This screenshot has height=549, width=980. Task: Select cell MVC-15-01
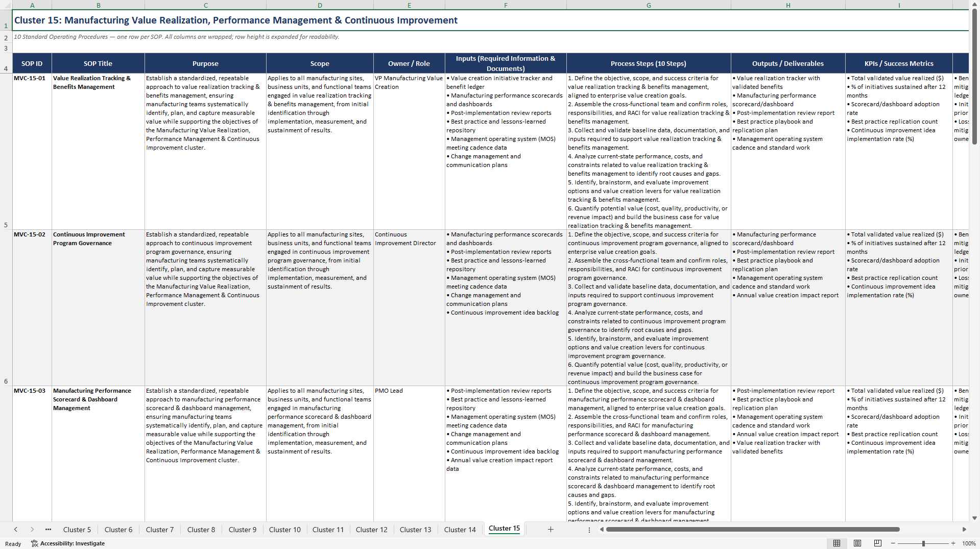tap(32, 152)
